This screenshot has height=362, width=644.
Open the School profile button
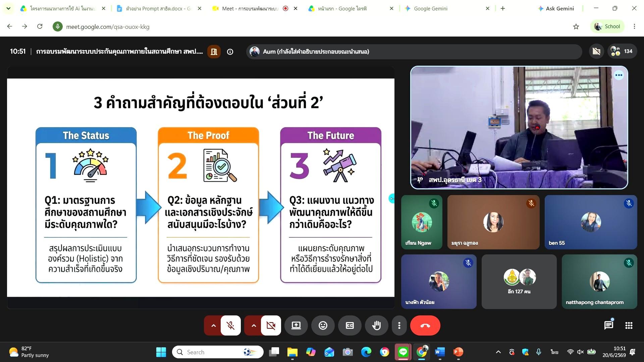607,26
